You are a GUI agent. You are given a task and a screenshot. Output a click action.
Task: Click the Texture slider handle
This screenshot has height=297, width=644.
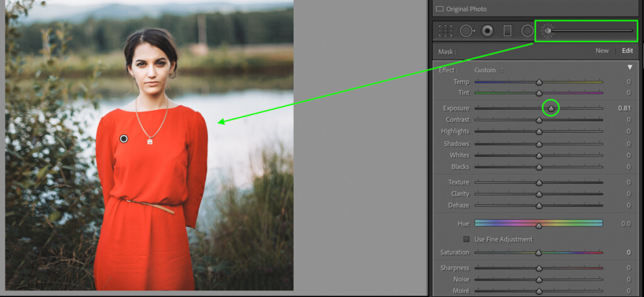point(539,183)
